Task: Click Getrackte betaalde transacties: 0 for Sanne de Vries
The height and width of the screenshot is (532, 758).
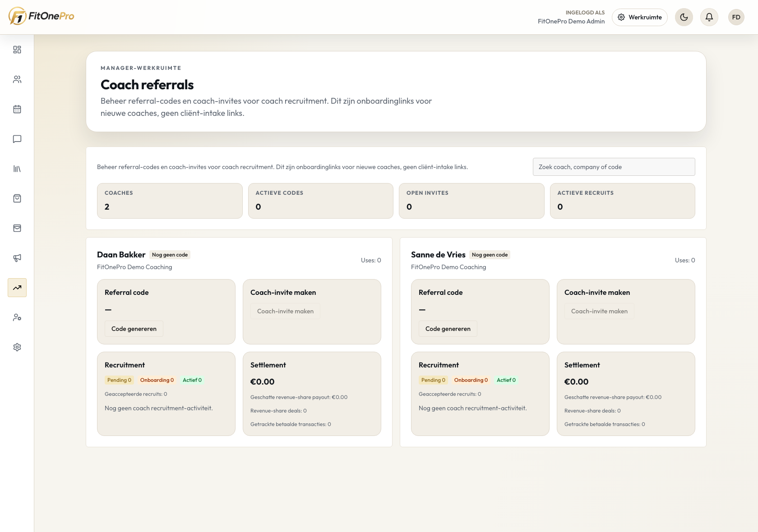Action: coord(605,424)
